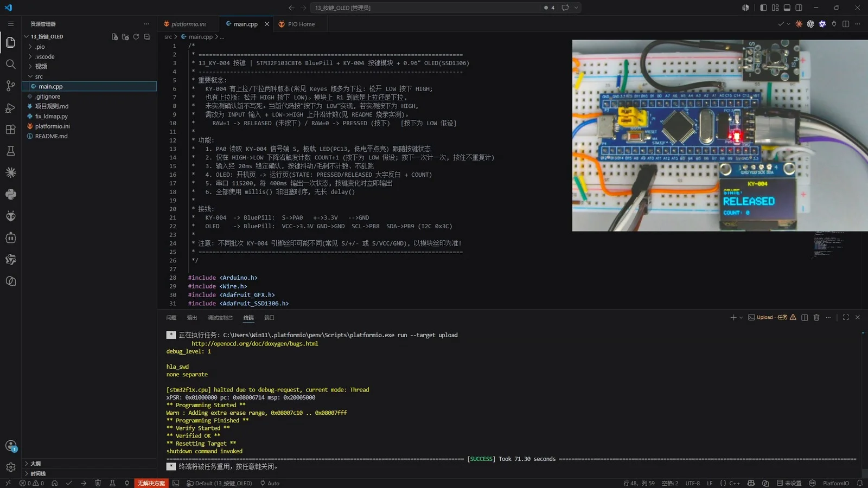Kill the terminal with trash icon
The width and height of the screenshot is (868, 488).
tap(816, 318)
